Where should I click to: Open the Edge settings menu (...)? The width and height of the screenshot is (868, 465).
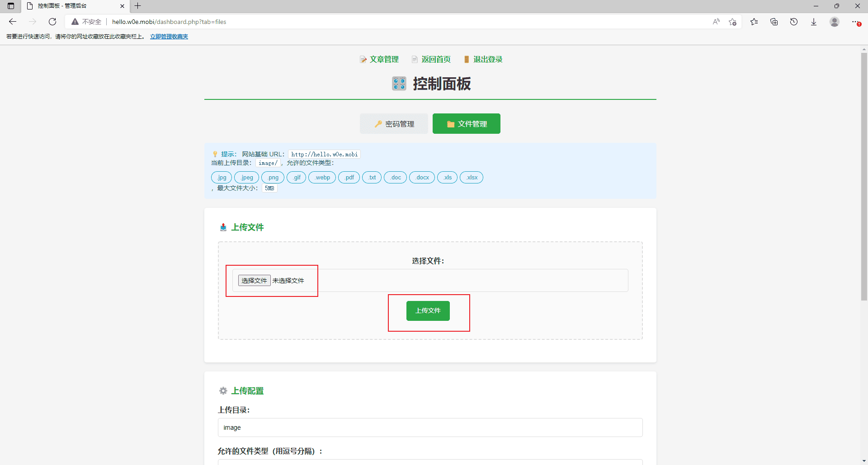click(x=856, y=21)
